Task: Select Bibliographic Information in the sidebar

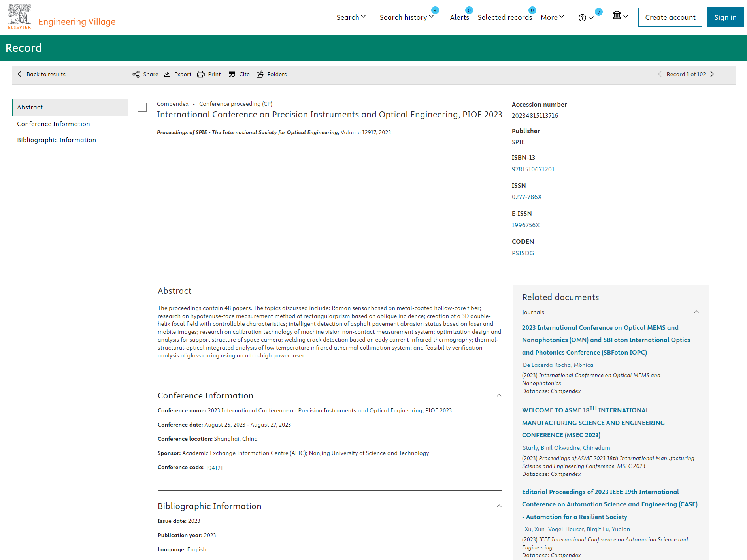Action: 57,140
